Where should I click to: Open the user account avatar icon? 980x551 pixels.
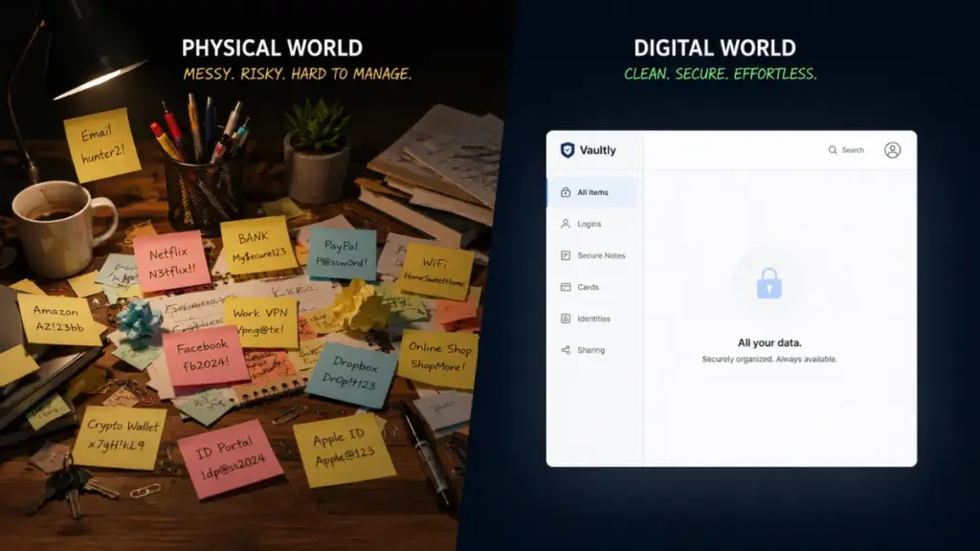893,150
